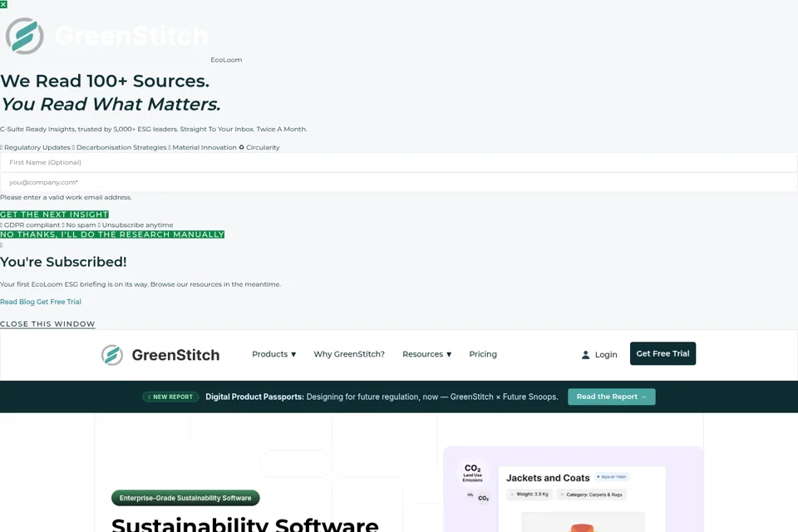Click GET THE NEXT INSIGHT button
798x532 pixels.
point(55,214)
